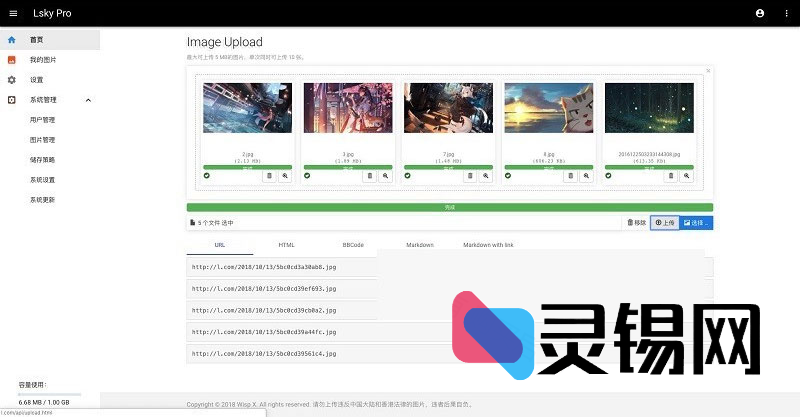The image size is (800, 417).
Task: Open the user account icon in the header
Action: [760, 13]
